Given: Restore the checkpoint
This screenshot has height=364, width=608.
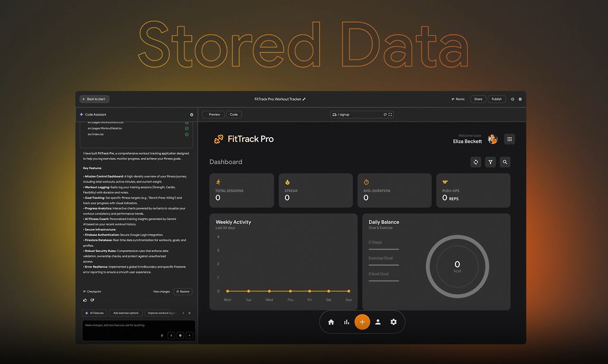Looking at the screenshot, I should coord(183,291).
